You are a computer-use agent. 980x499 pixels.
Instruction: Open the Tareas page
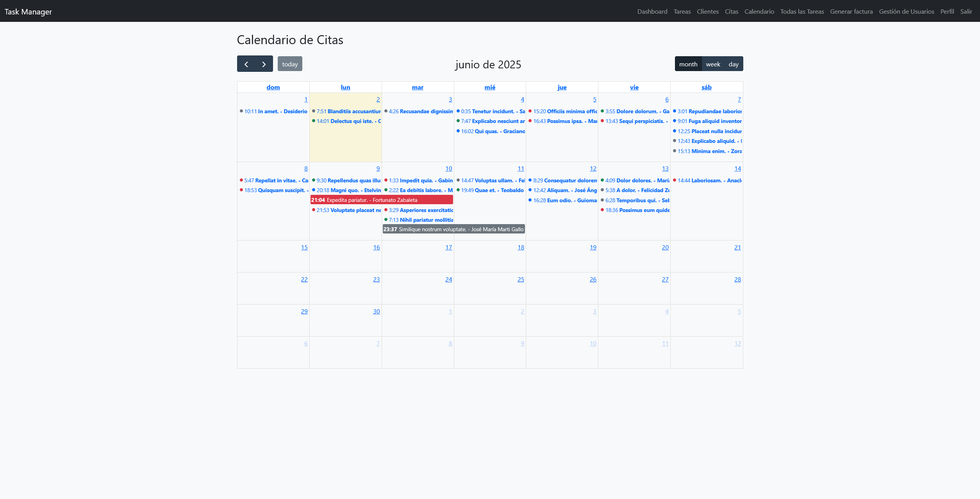click(x=682, y=11)
